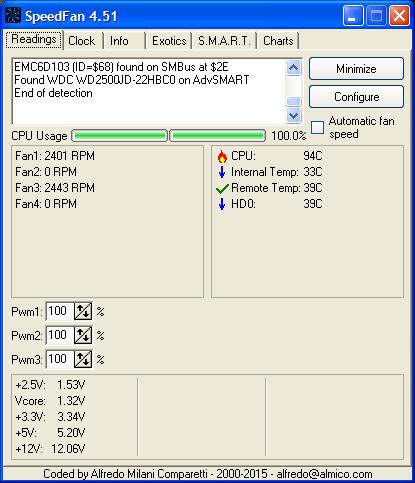
Task: Click the Internal Temp blue down arrow icon
Action: [x=222, y=172]
